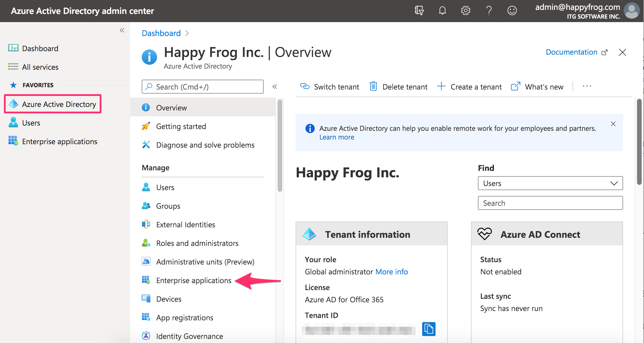
Task: Click the Create a tenant plus icon
Action: click(x=441, y=86)
